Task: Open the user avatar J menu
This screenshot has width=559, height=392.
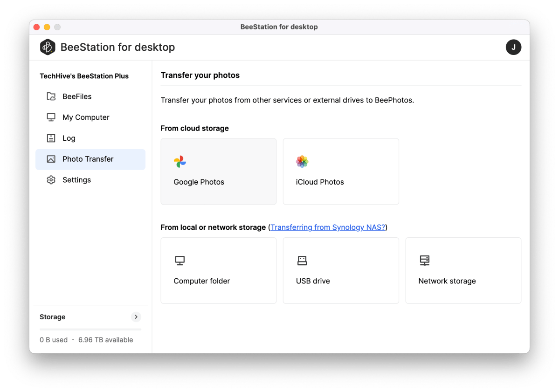Action: click(513, 47)
